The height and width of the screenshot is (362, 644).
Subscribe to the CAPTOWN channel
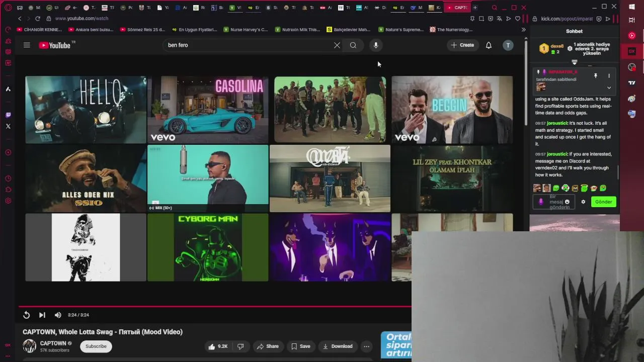pyautogui.click(x=96, y=346)
